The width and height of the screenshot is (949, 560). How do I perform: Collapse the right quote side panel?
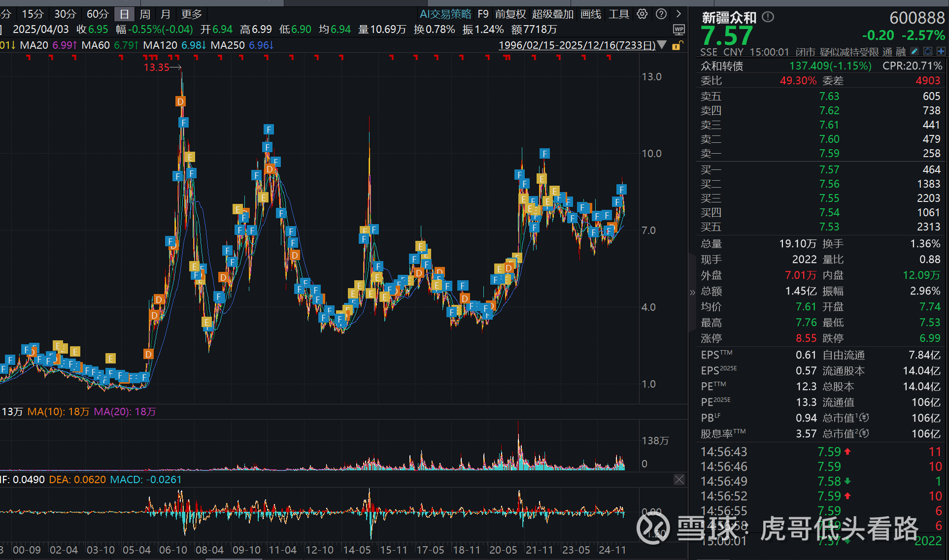pyautogui.click(x=692, y=292)
